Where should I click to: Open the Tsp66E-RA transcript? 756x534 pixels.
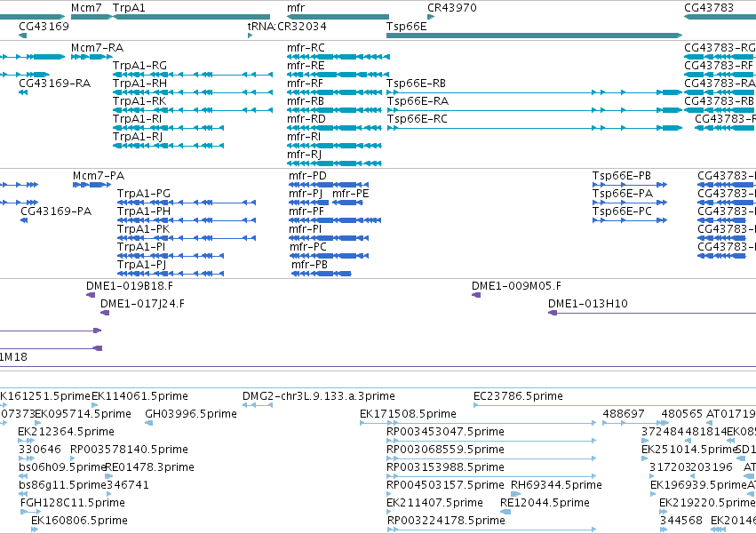tap(418, 101)
